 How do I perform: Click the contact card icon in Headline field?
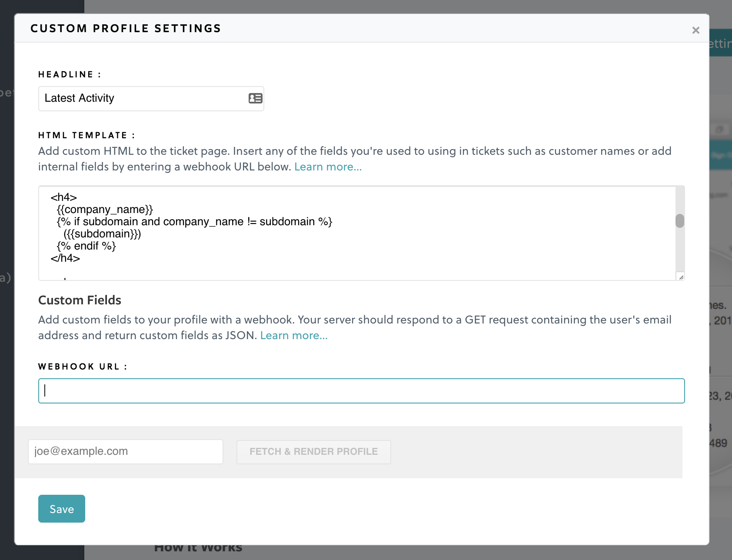255,98
